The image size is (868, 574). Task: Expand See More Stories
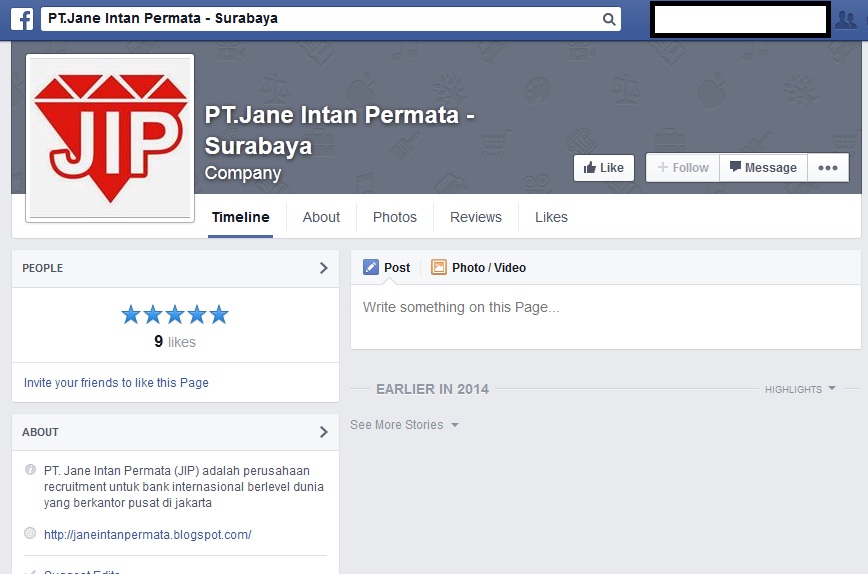404,425
